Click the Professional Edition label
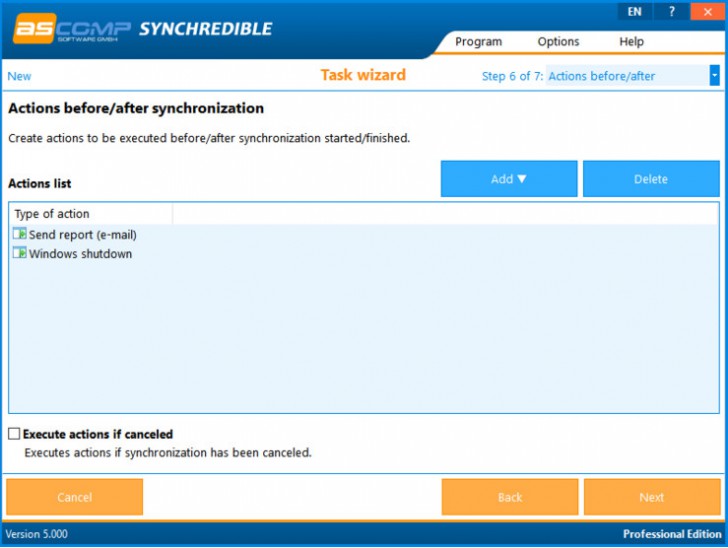728x548 pixels. coord(672,534)
